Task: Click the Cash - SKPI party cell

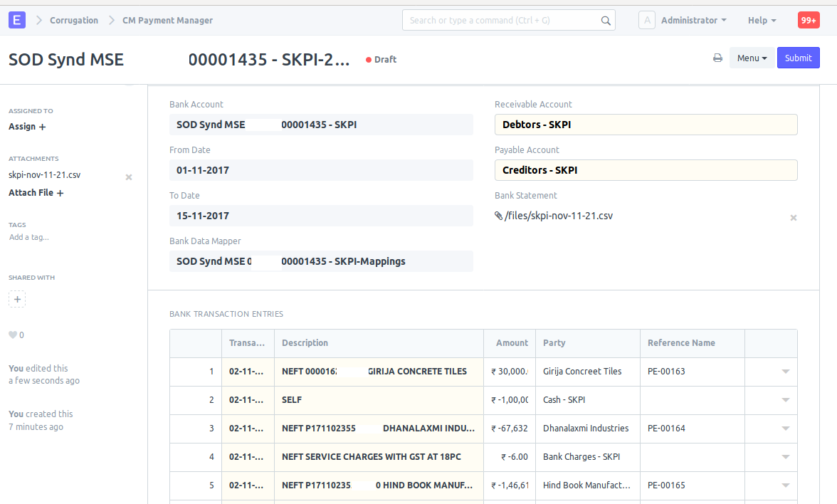Action: pyautogui.click(x=588, y=400)
